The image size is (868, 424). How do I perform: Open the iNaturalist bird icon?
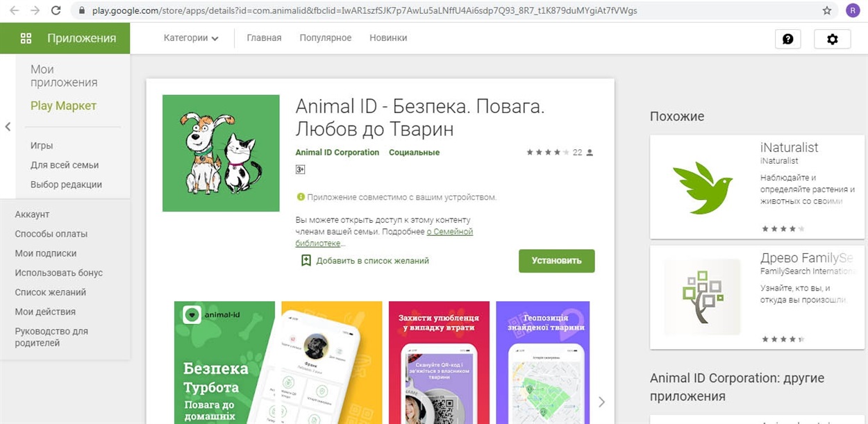(702, 187)
